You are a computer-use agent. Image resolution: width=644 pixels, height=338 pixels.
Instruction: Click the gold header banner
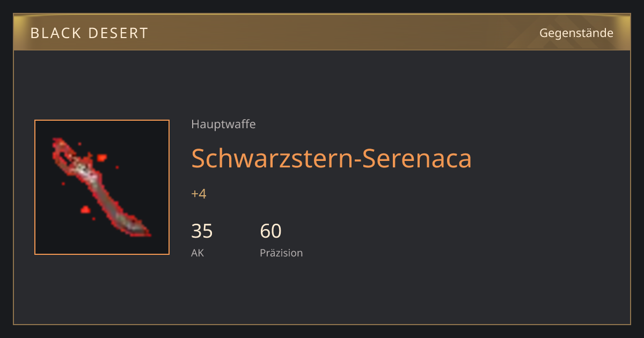point(322,33)
